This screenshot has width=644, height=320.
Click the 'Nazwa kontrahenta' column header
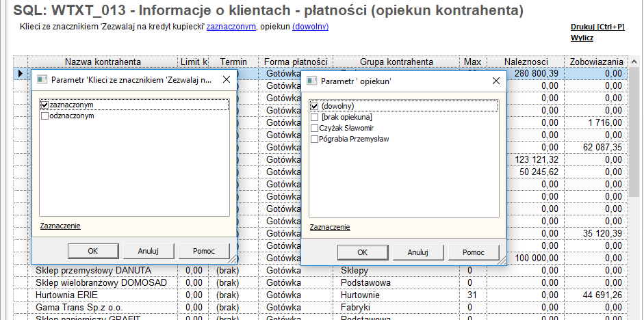coord(103,62)
